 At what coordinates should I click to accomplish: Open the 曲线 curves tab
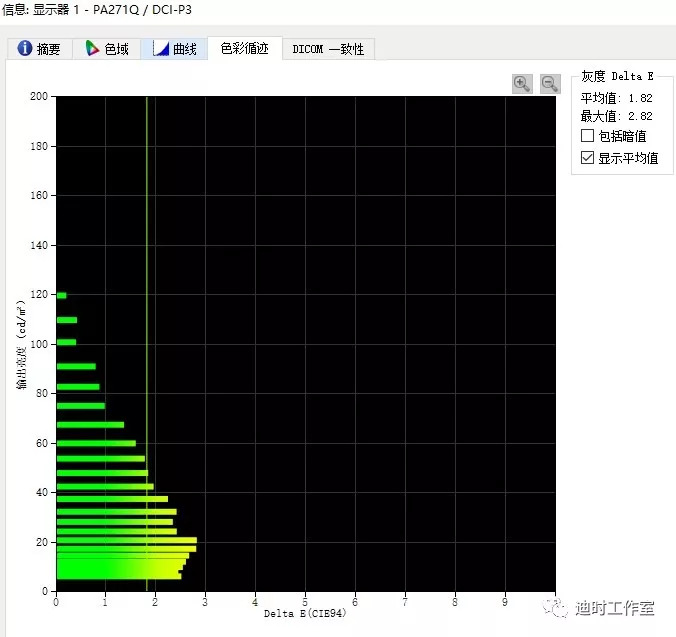(x=174, y=48)
